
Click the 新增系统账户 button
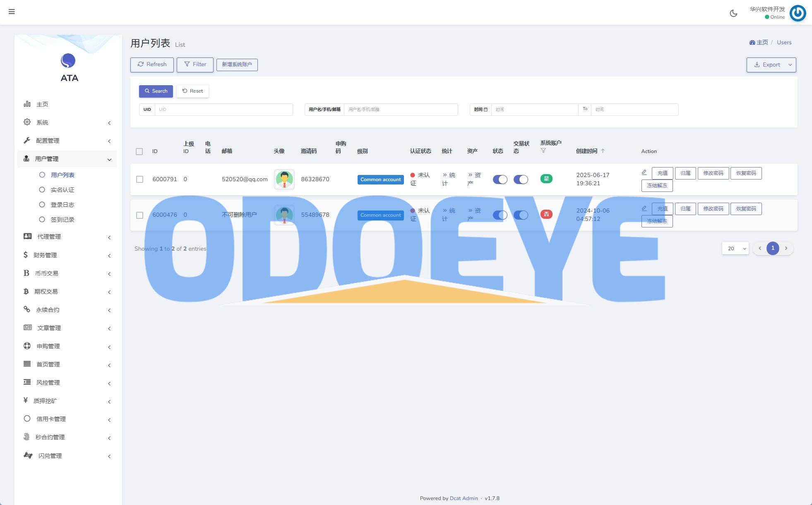tap(237, 65)
